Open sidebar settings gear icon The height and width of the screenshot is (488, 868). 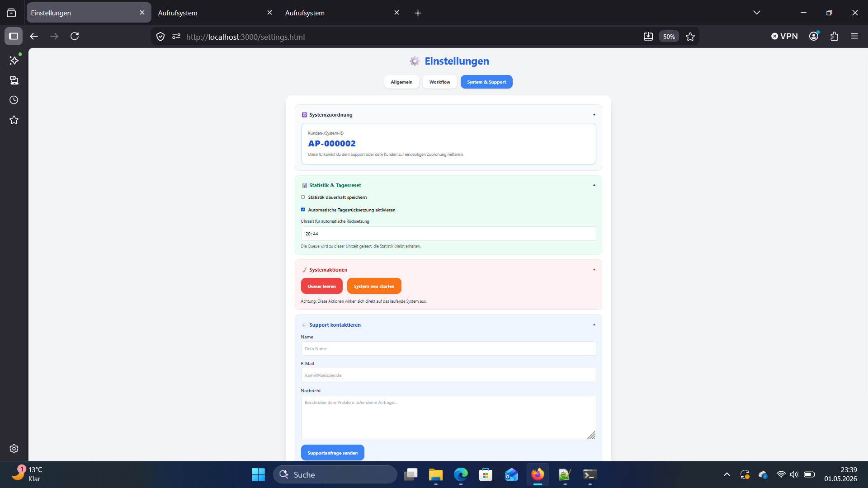click(x=14, y=448)
